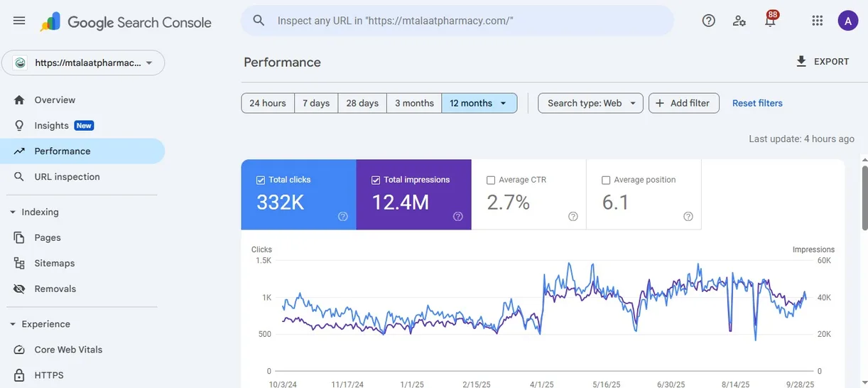Click the Performance page heading
Image resolution: width=868 pixels, height=388 pixels.
click(282, 62)
